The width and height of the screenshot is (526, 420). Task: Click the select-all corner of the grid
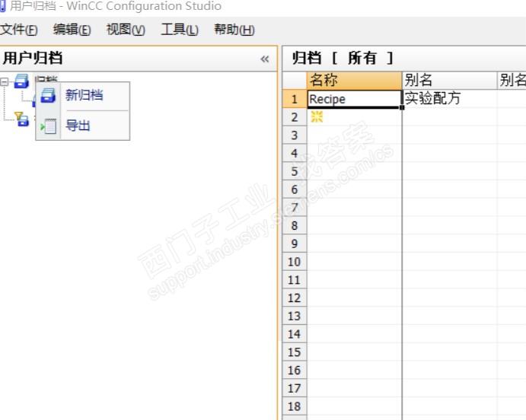click(x=295, y=81)
